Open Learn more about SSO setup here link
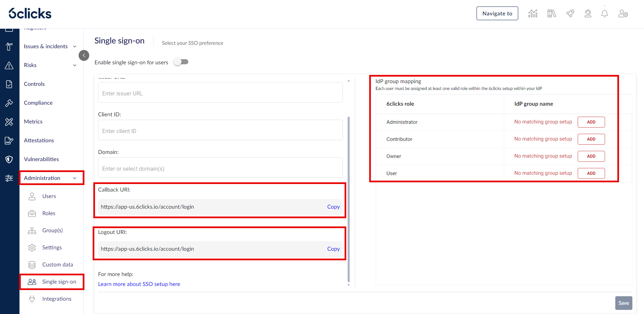644x314 pixels. [139, 284]
